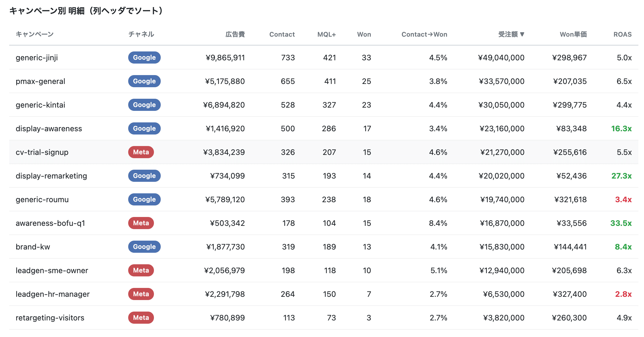This screenshot has height=337, width=644.
Task: Click generic-roumu campaign name
Action: tap(42, 200)
